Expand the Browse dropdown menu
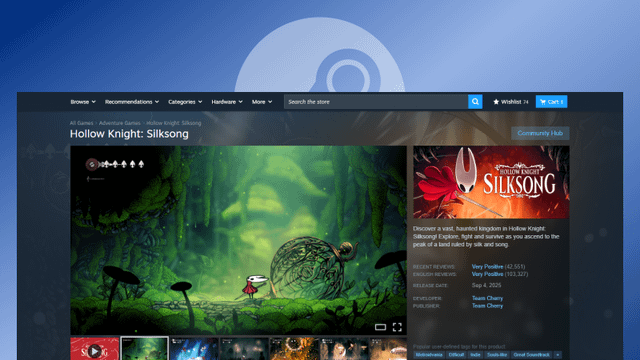 (x=83, y=102)
